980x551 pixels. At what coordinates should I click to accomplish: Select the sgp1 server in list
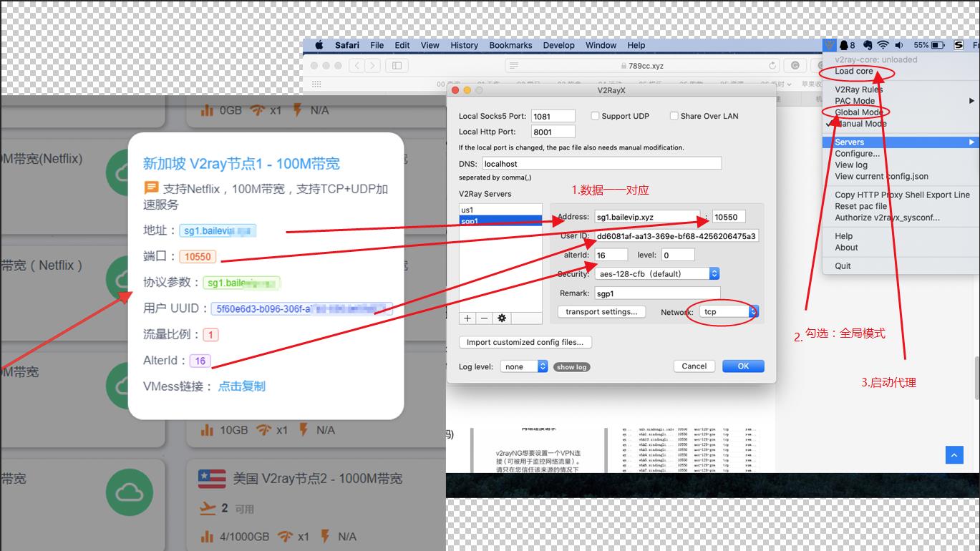coord(500,221)
